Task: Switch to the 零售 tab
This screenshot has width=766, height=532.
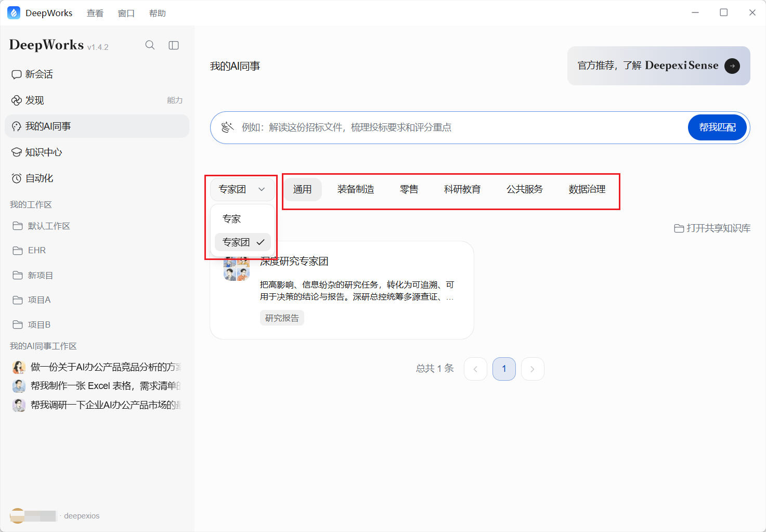Action: click(x=409, y=189)
